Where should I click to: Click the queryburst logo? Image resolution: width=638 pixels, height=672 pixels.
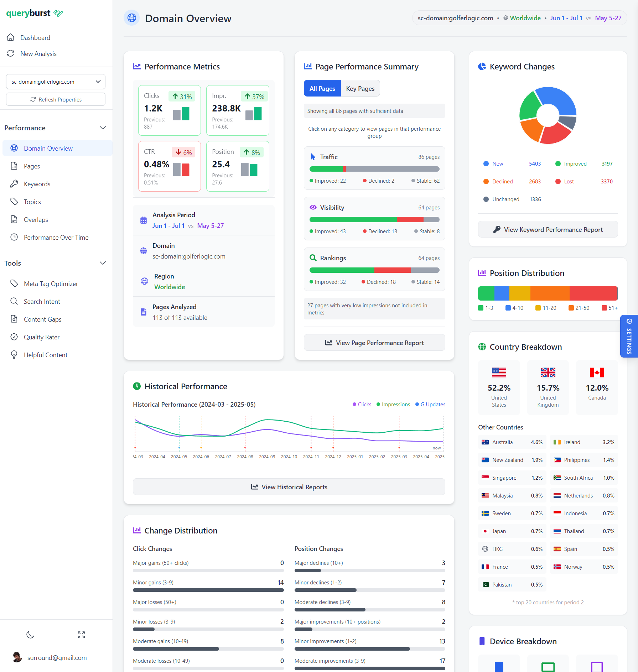[x=35, y=13]
